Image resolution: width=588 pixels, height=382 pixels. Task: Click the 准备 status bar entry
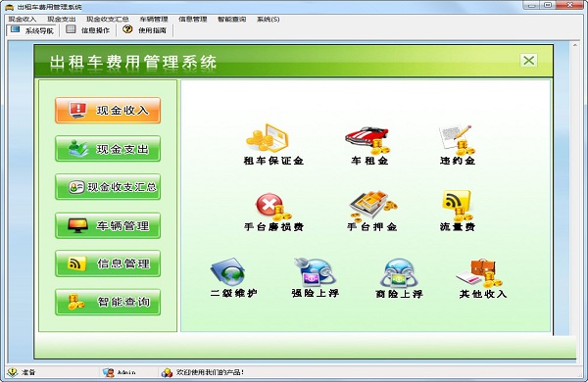[x=23, y=372]
